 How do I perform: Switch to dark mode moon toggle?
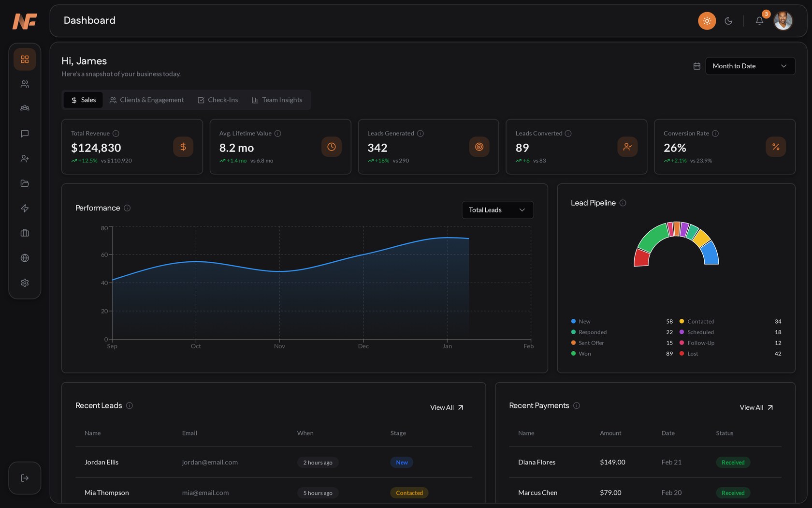[x=728, y=21]
